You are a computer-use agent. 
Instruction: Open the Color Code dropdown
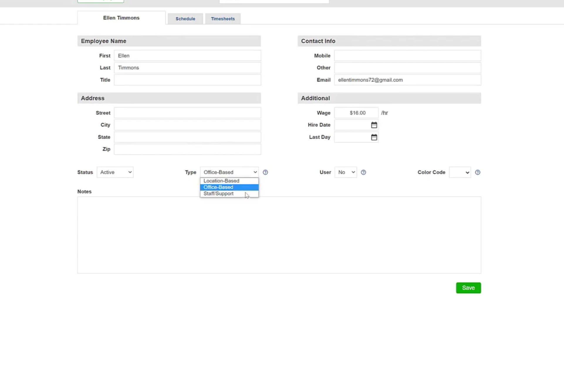coord(460,172)
